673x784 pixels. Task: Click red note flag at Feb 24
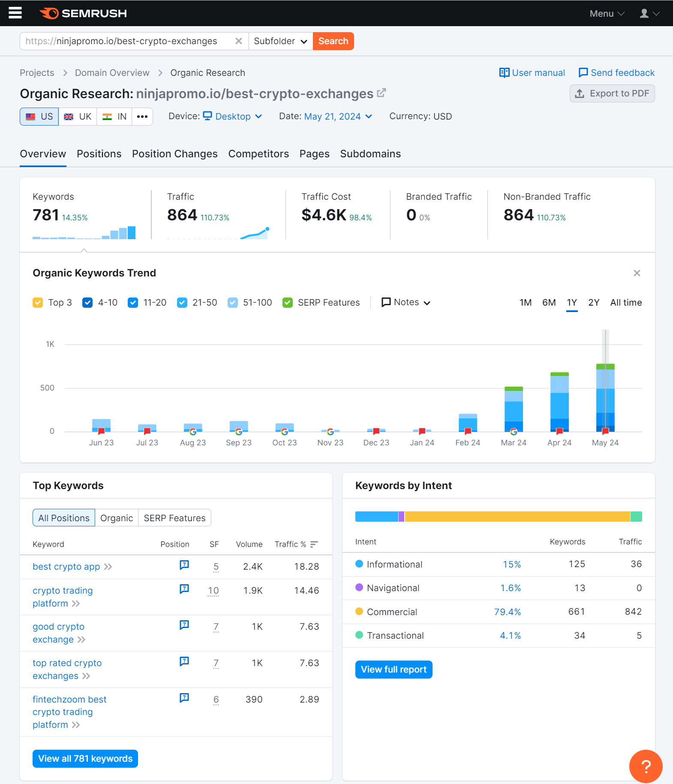click(x=468, y=431)
